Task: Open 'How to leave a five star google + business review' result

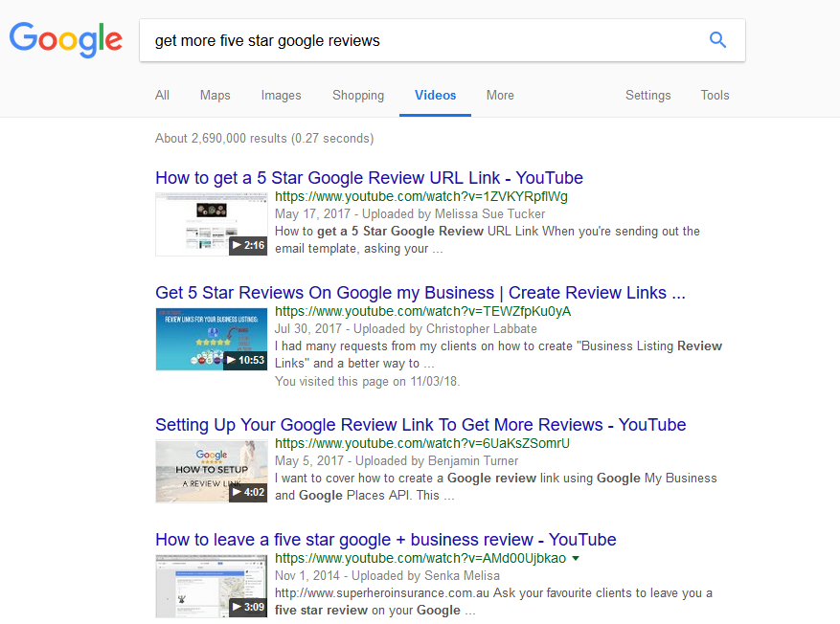Action: coord(386,540)
